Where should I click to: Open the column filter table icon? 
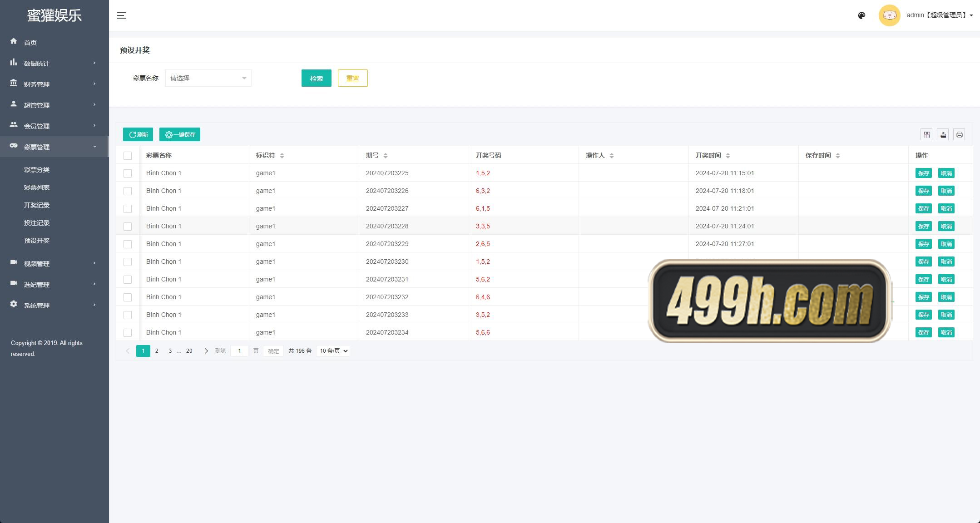[x=926, y=134]
